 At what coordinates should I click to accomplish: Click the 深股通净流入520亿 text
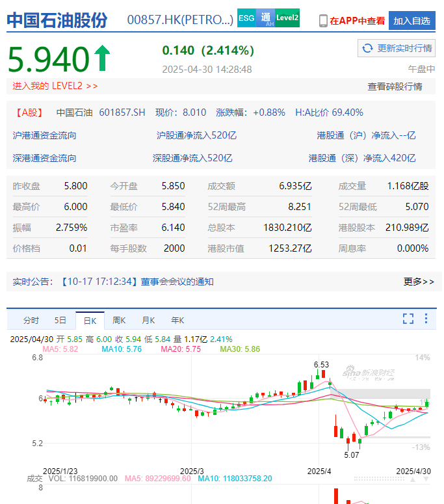(x=192, y=158)
